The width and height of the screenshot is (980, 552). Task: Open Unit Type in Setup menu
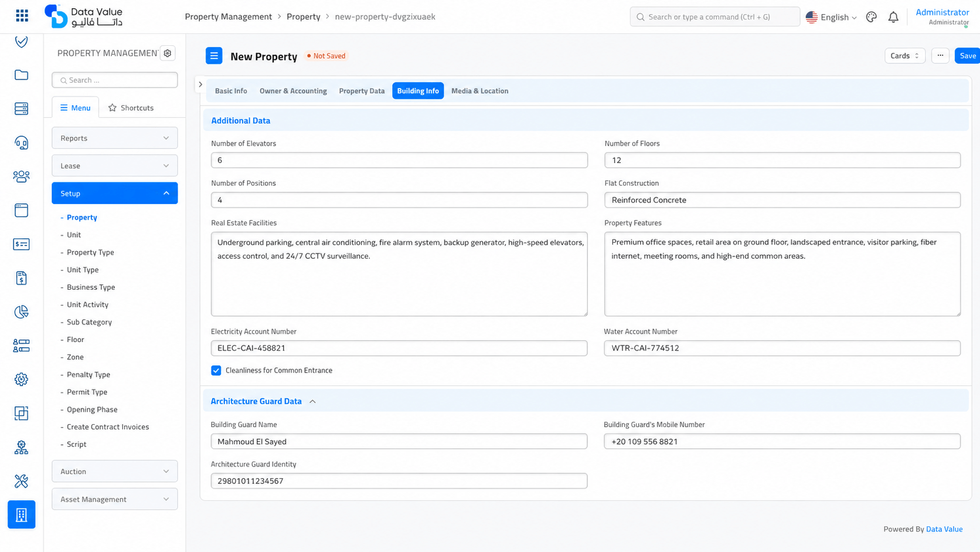click(x=83, y=270)
